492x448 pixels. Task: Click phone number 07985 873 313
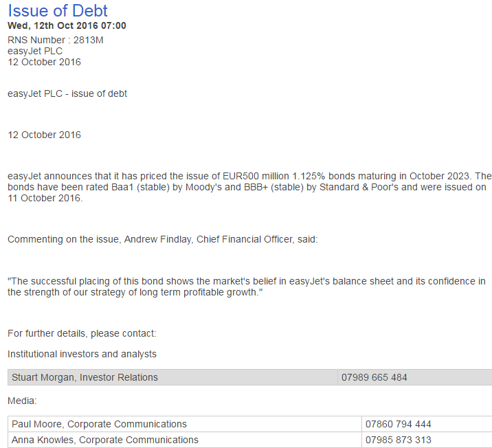coord(399,440)
